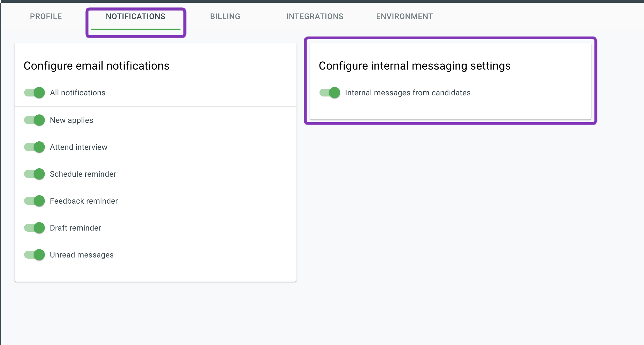Click Configure internal messaging settings heading
This screenshot has width=644, height=345.
414,66
